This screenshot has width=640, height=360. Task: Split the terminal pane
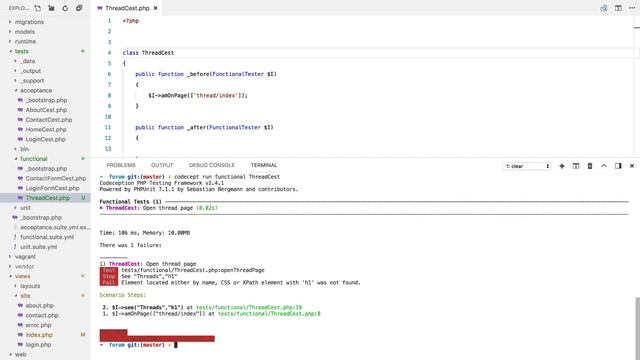click(x=576, y=166)
